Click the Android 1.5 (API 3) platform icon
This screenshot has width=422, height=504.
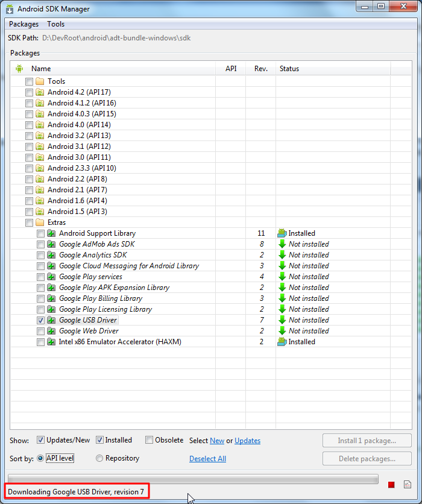[x=40, y=212]
